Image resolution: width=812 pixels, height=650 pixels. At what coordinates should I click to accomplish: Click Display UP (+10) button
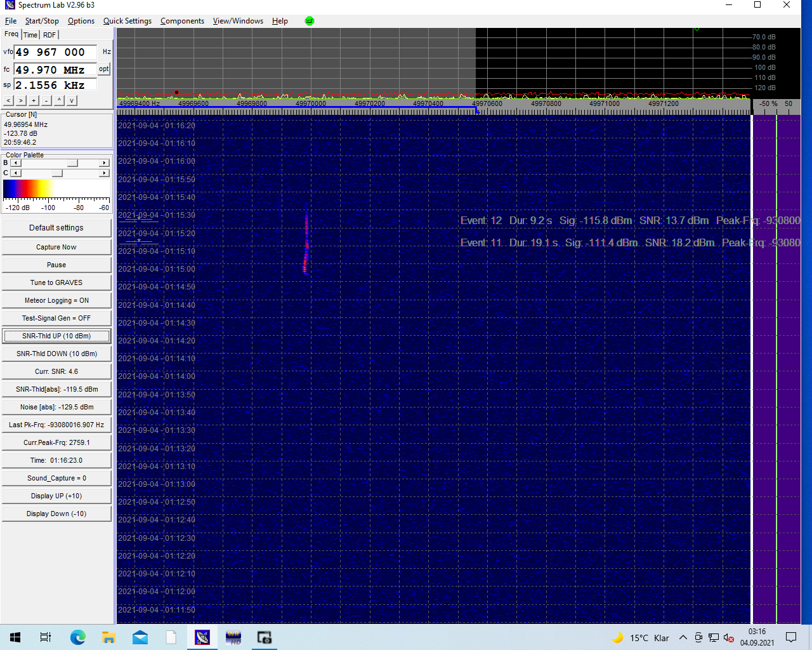coord(56,496)
